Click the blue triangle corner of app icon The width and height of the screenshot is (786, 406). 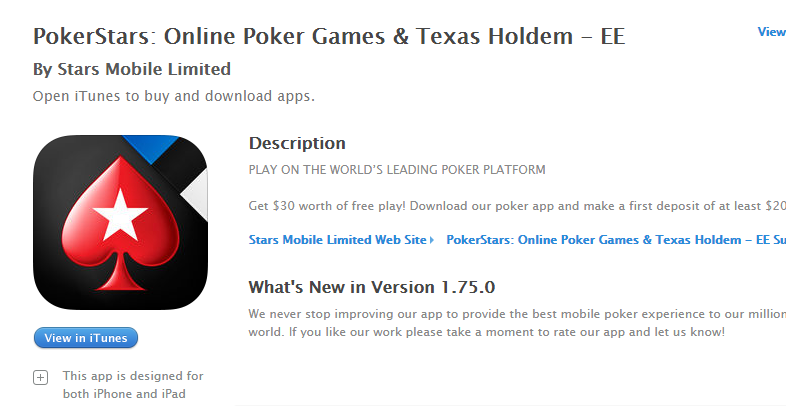click(x=150, y=146)
